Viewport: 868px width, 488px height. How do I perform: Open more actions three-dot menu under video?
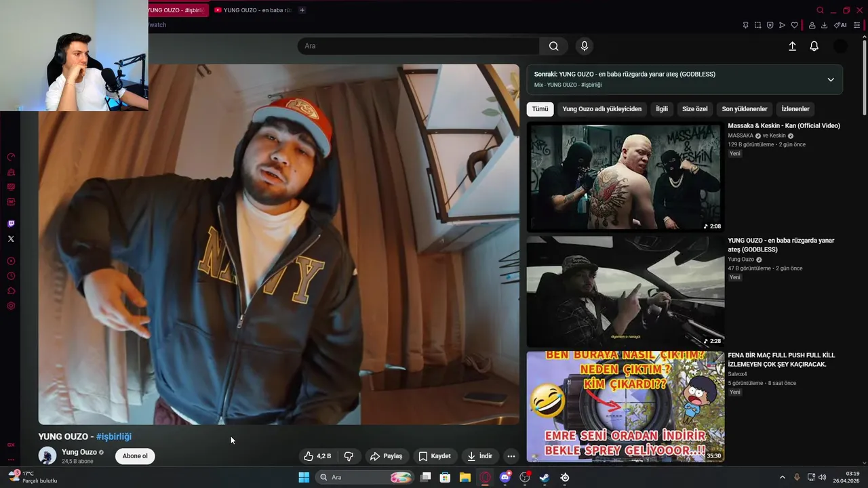(x=511, y=456)
